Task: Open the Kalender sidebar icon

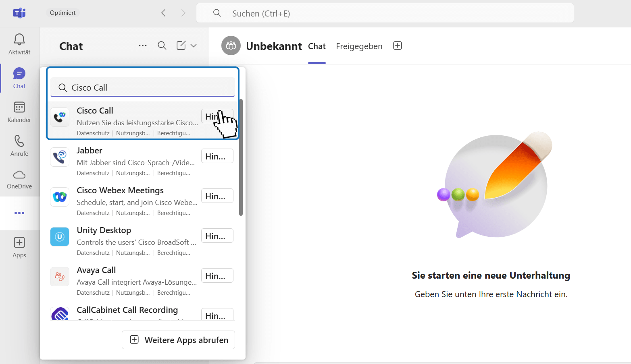Action: [x=19, y=107]
